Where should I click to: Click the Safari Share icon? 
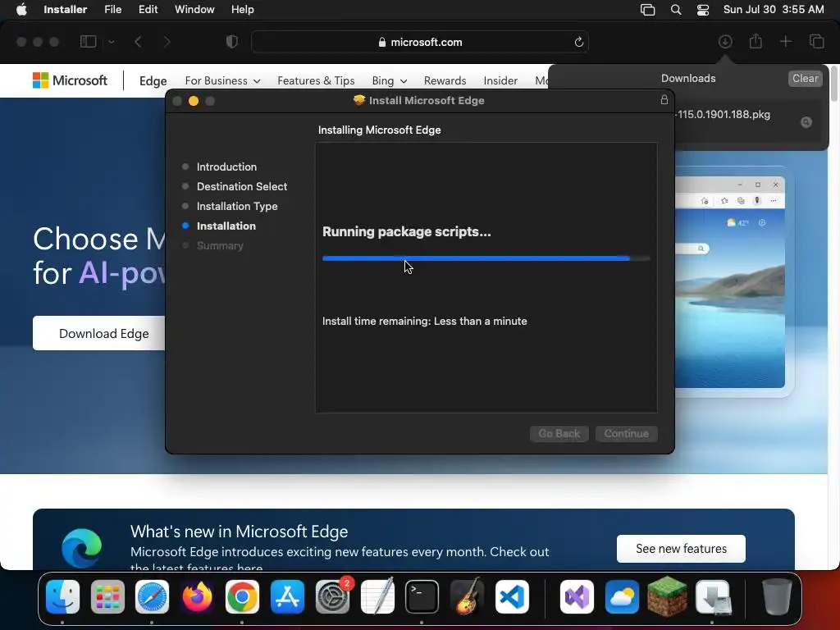[756, 41]
